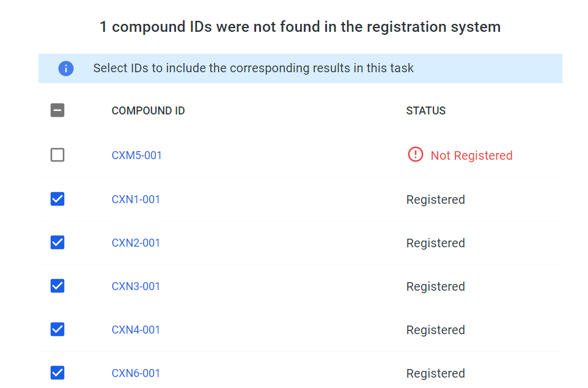Uncheck the CXN1-001 checkbox

[x=57, y=199]
